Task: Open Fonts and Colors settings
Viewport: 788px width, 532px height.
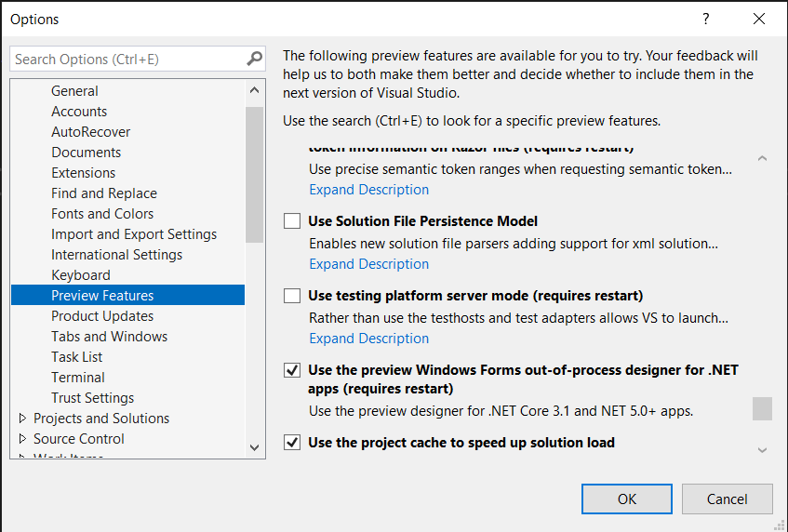Action: click(x=102, y=214)
